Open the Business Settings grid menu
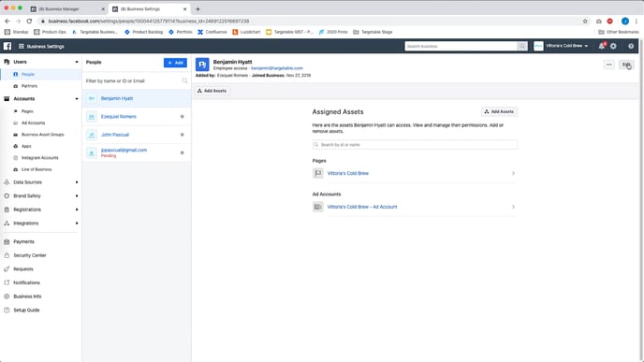 [x=22, y=47]
